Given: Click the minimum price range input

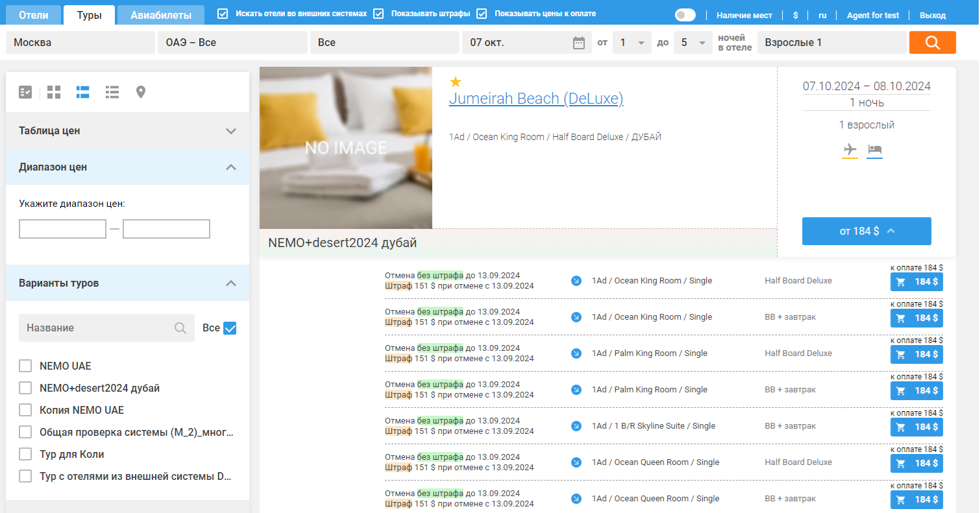Looking at the screenshot, I should tap(62, 229).
